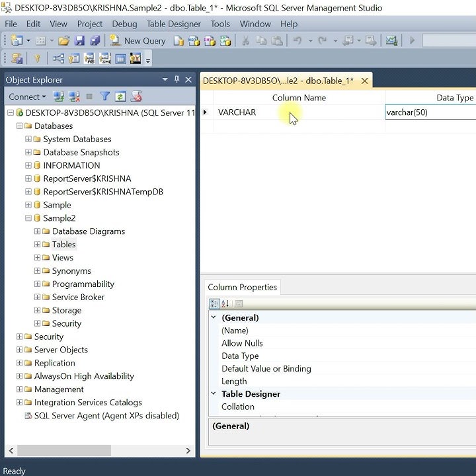
Task: Open the Tools menu
Action: 220,24
